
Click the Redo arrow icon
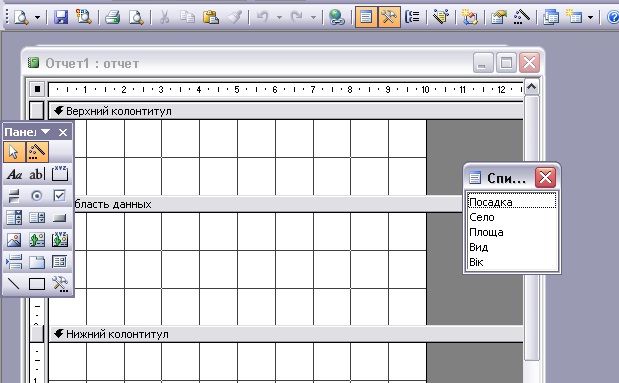coord(296,17)
